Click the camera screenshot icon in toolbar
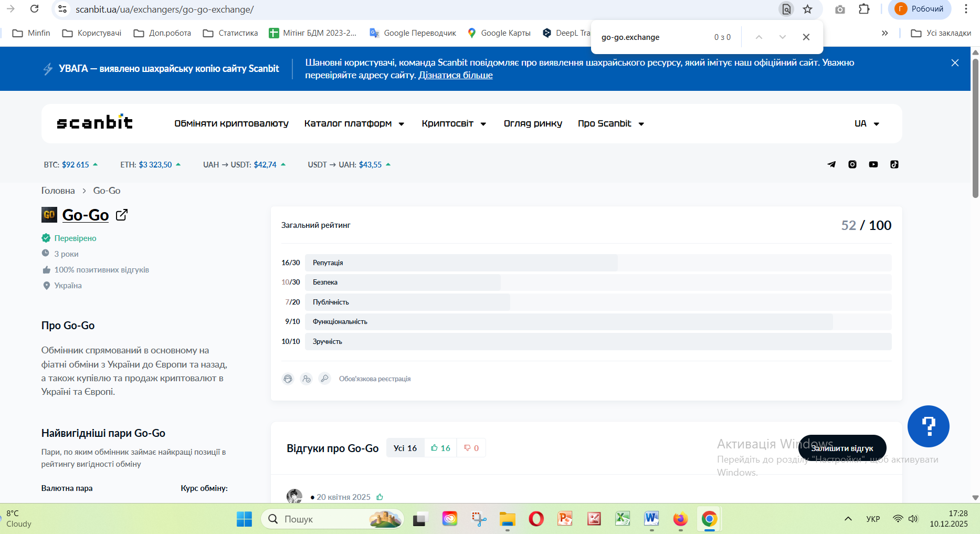 pyautogui.click(x=840, y=9)
